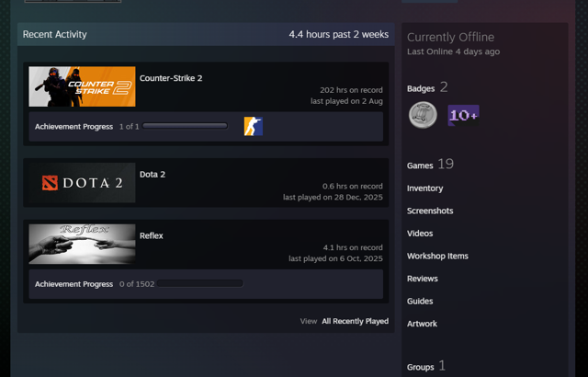
Task: Click the '0 of 1502' achievement count
Action: (x=137, y=284)
